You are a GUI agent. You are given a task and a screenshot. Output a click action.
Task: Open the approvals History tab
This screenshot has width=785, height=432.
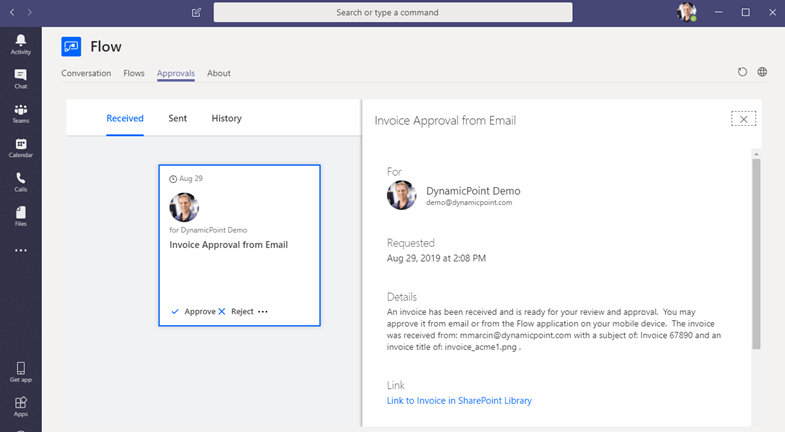pyautogui.click(x=226, y=118)
